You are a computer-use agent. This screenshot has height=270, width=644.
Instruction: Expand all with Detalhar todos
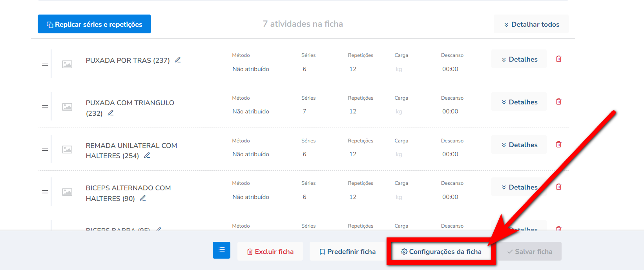click(x=531, y=24)
